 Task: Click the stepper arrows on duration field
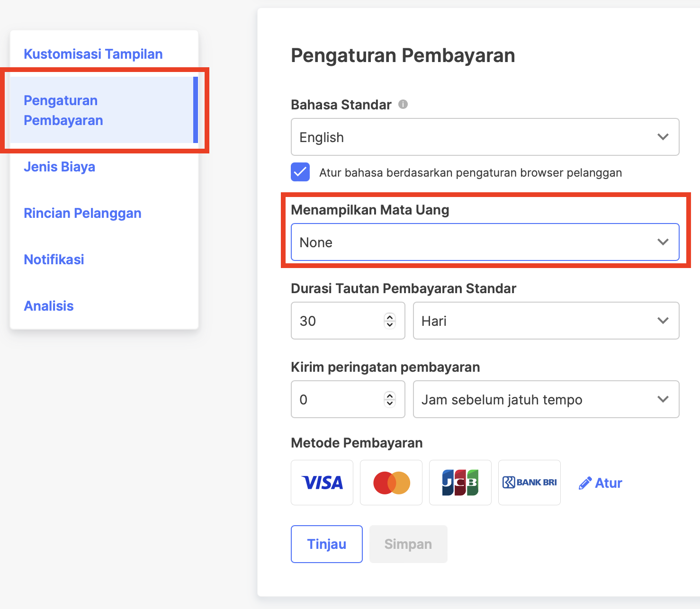click(390, 321)
